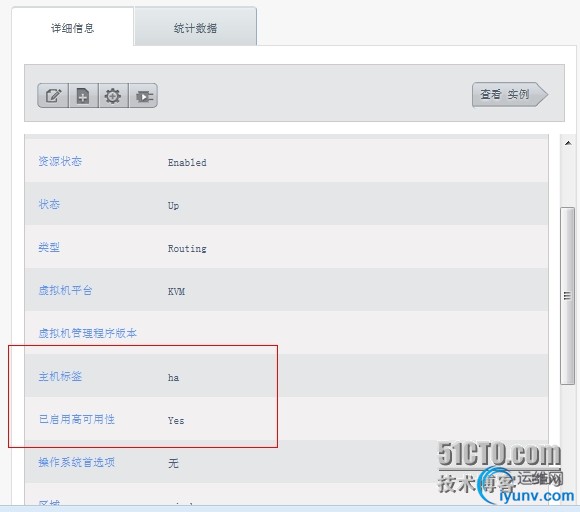
Task: Open the 详细信息 tab
Action: (x=72, y=28)
